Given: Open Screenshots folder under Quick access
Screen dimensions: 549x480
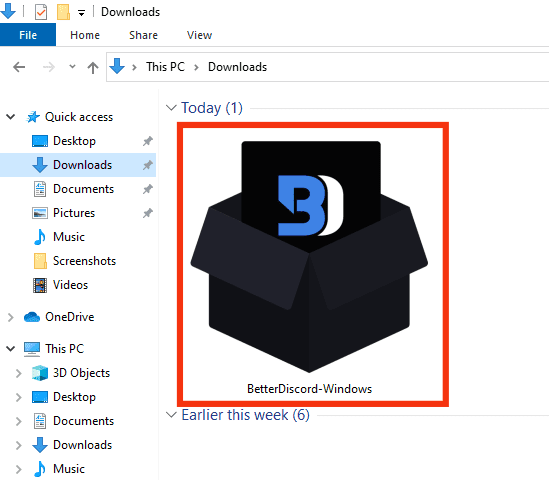Looking at the screenshot, I should (84, 261).
